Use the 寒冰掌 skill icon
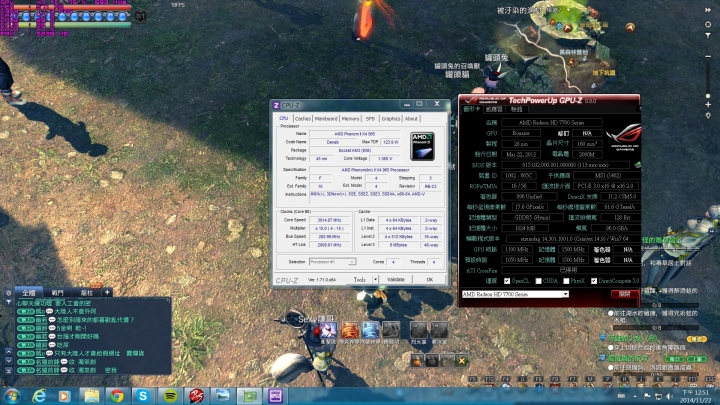720x405 pixels. pos(439,331)
